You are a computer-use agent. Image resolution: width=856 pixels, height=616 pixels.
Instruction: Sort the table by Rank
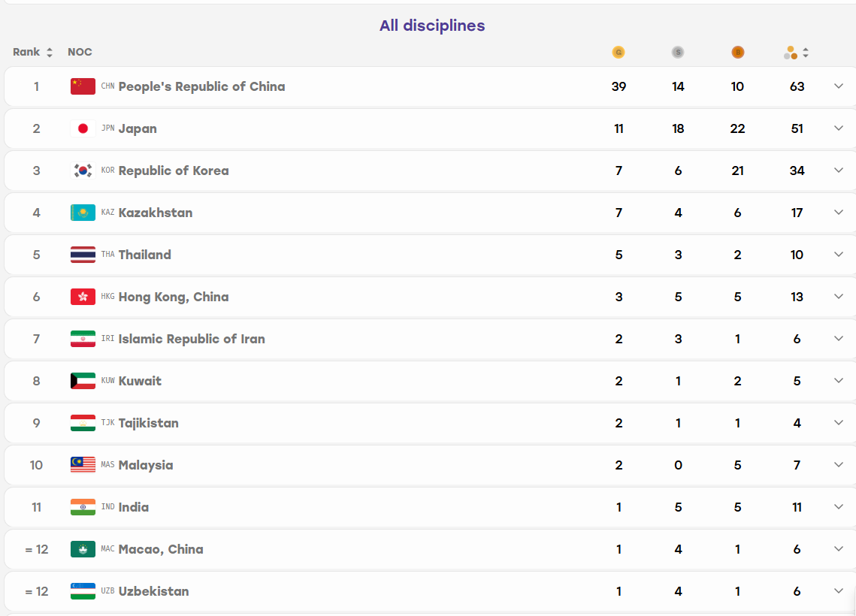pos(49,53)
